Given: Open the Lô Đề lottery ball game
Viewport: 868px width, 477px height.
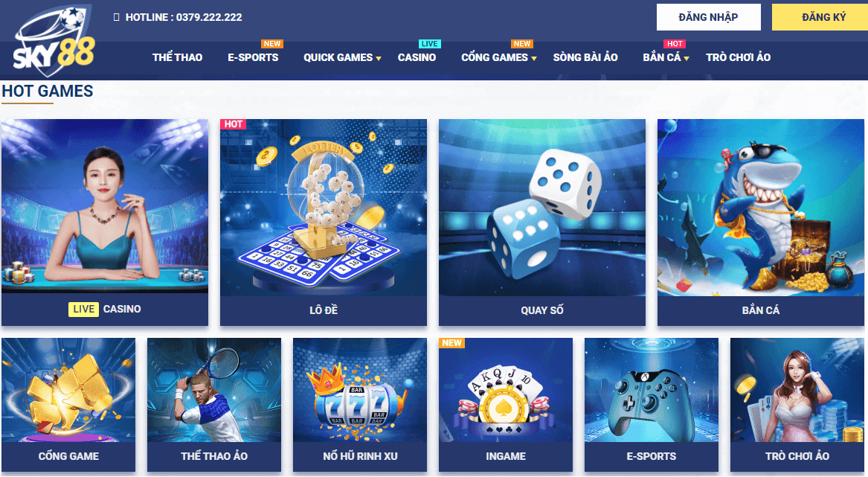Looking at the screenshot, I should (324, 223).
